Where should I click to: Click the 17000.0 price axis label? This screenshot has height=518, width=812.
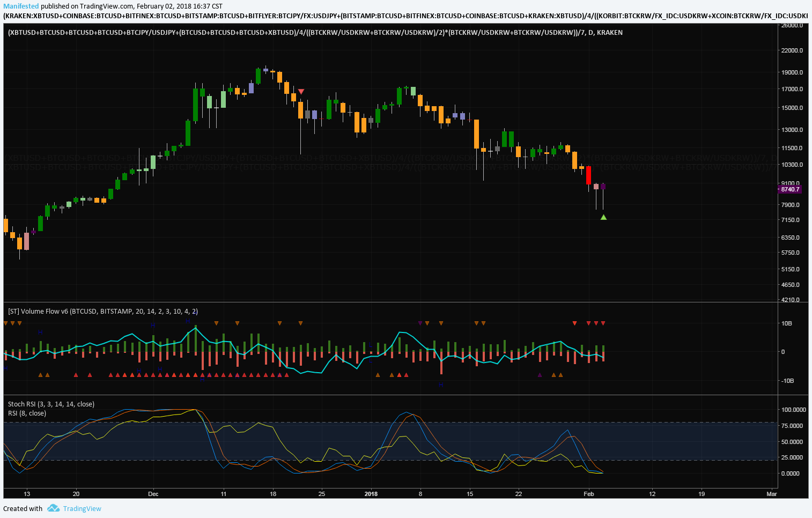click(792, 89)
